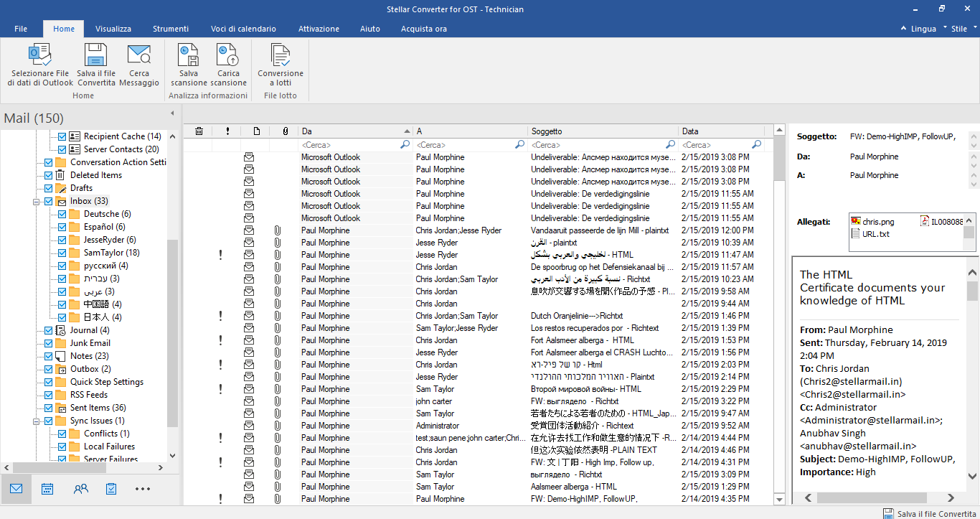Image resolution: width=980 pixels, height=519 pixels.
Task: Open Lingua dropdown
Action: pos(923,29)
